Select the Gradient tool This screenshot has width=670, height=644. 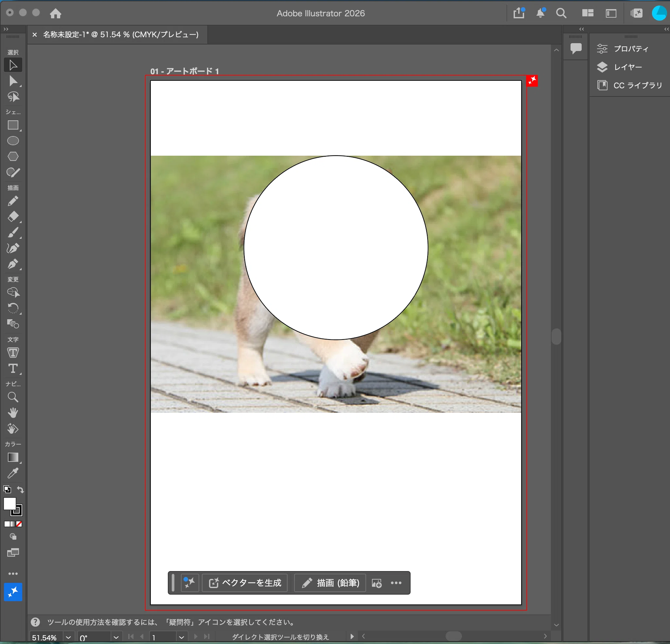[x=13, y=457]
